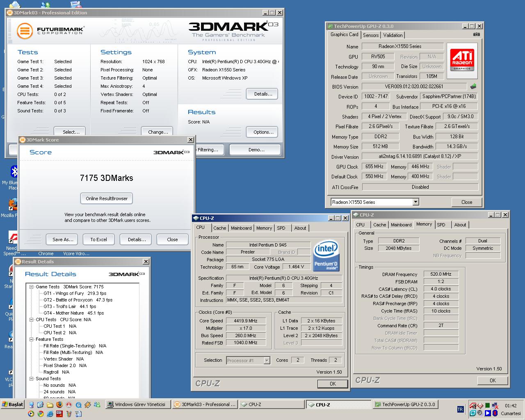Open CPU tab in CPU-Z memory window
The image size is (525, 420).
point(361,225)
